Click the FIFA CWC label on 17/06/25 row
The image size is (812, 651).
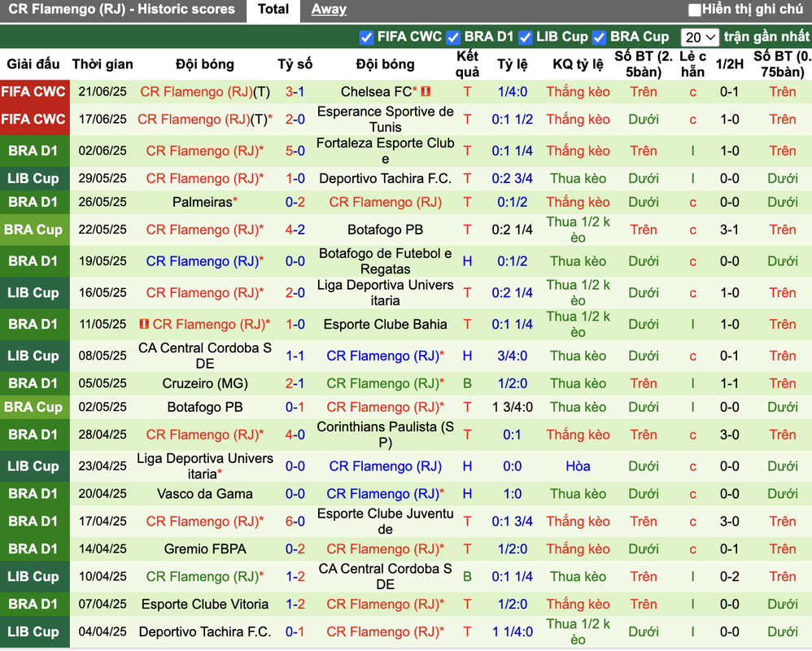(34, 119)
